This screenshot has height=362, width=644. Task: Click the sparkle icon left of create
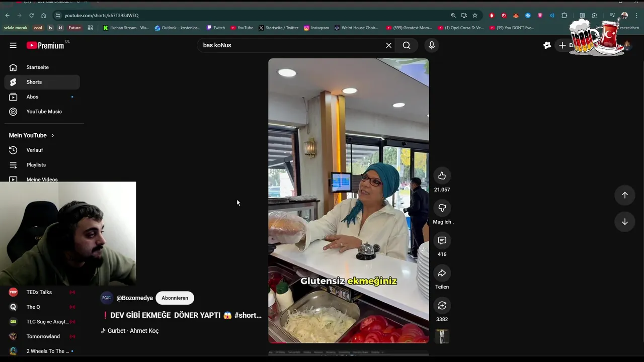pos(547,45)
